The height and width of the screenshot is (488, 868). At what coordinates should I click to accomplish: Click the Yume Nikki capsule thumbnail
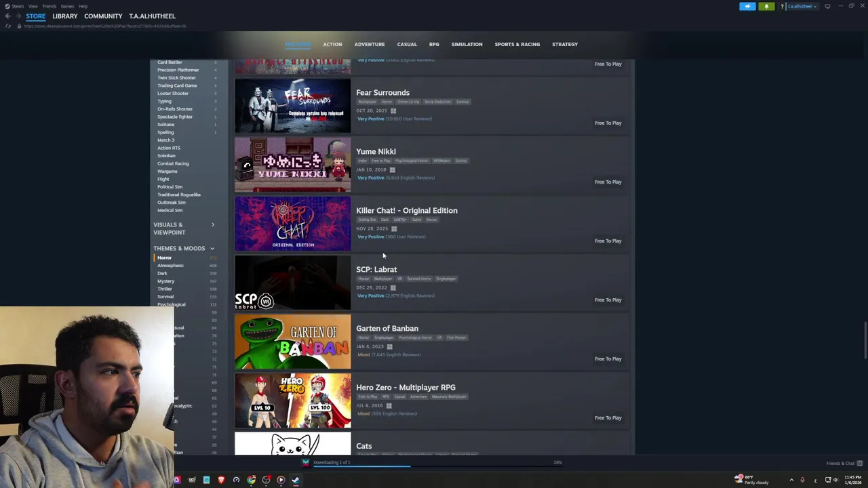point(293,165)
